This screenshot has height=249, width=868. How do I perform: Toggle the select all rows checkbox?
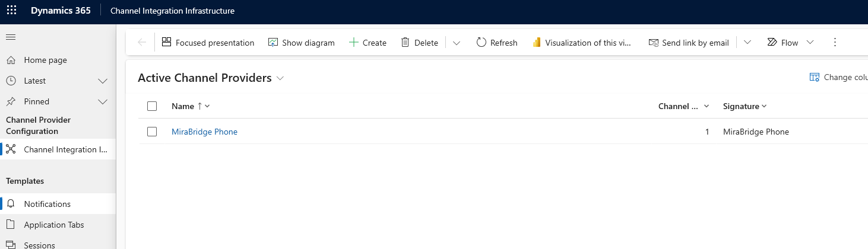click(x=152, y=106)
